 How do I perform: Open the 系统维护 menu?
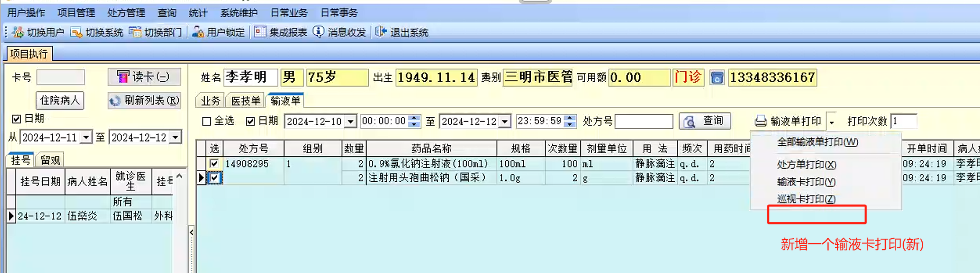click(x=239, y=13)
